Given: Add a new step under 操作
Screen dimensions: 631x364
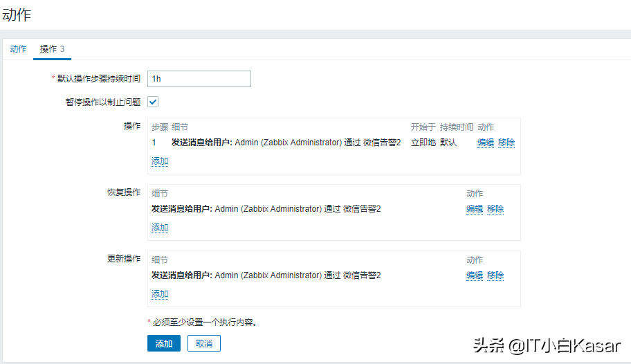Looking at the screenshot, I should (x=160, y=161).
